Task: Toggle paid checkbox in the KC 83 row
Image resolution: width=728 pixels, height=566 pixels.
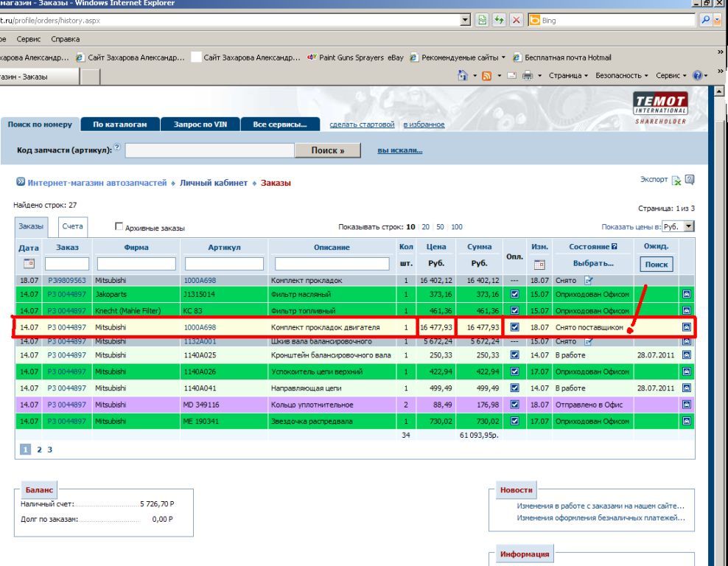Action: 515,311
